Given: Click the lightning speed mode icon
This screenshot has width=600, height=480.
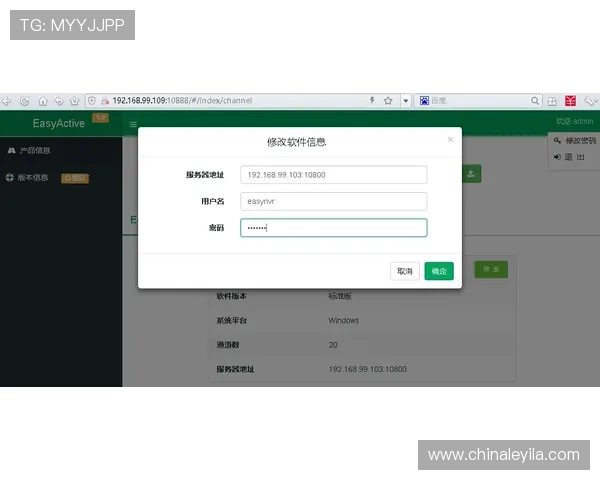Looking at the screenshot, I should tap(372, 100).
